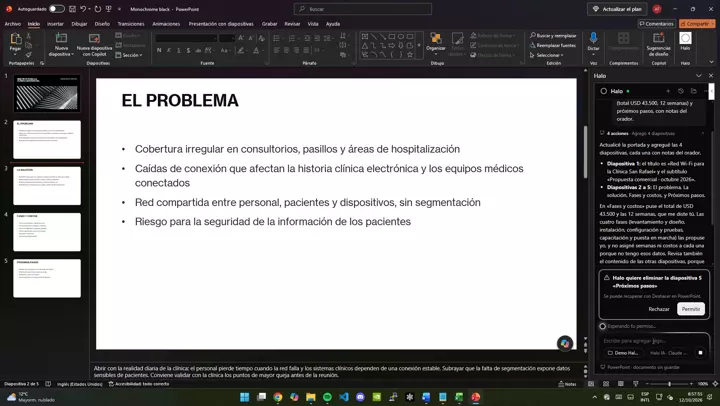The image size is (720, 406).
Task: Open the Archivo menu
Action: (x=13, y=24)
